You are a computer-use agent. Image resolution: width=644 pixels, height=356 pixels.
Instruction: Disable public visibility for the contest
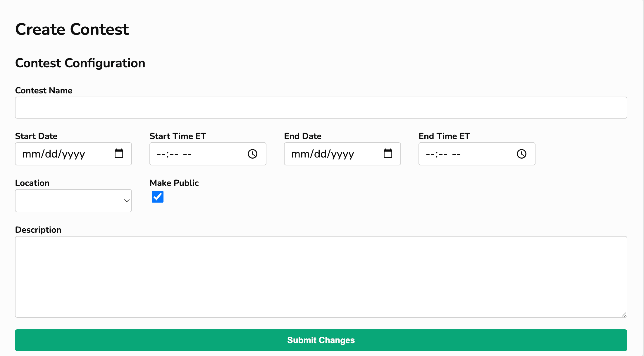(x=157, y=197)
